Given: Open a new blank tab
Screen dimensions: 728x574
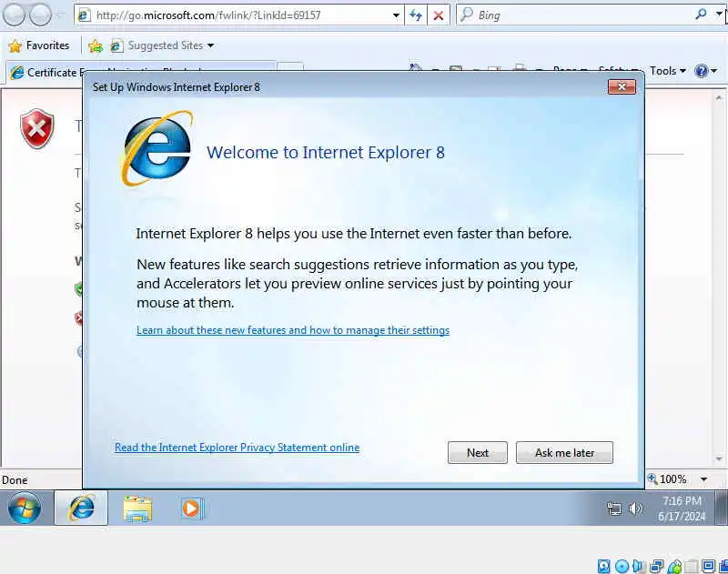Looking at the screenshot, I should click(x=290, y=66).
